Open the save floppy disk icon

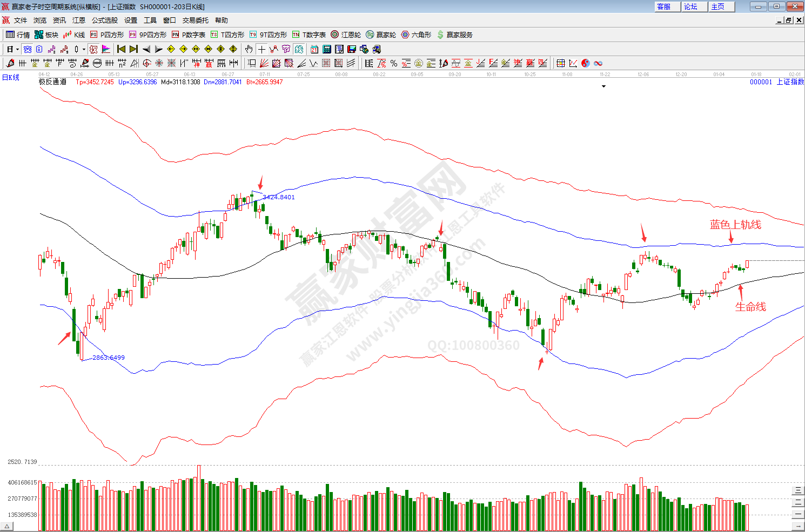tap(352, 49)
